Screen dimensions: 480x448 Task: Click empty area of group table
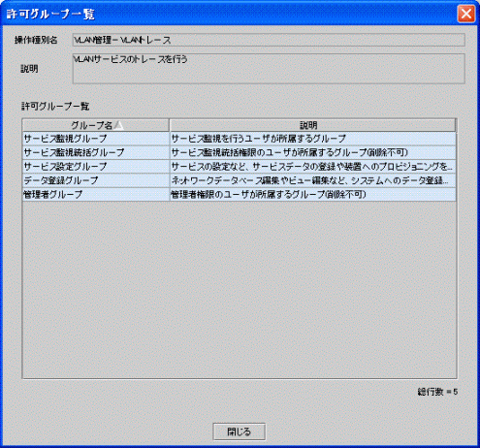pyautogui.click(x=240, y=289)
